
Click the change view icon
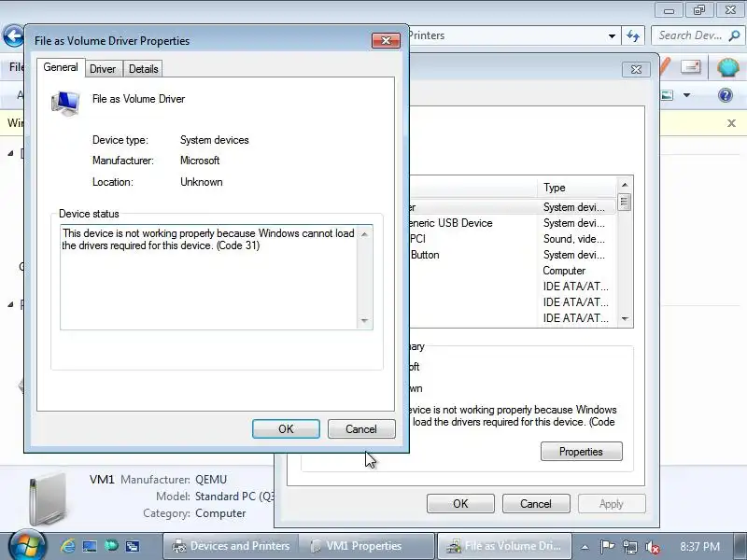click(x=668, y=95)
